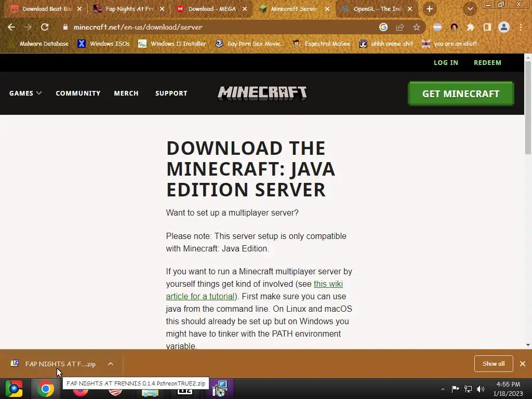Open the Windows ISOs bookmark
Image resolution: width=532 pixels, height=399 pixels.
click(x=103, y=44)
